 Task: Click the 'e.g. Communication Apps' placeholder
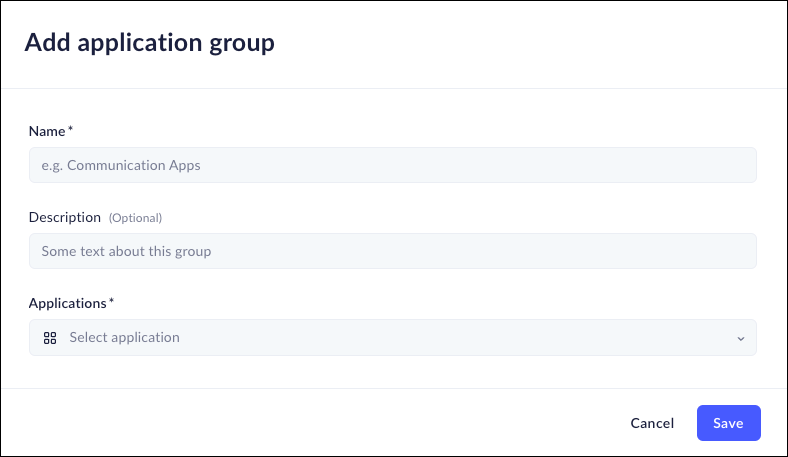(121, 165)
